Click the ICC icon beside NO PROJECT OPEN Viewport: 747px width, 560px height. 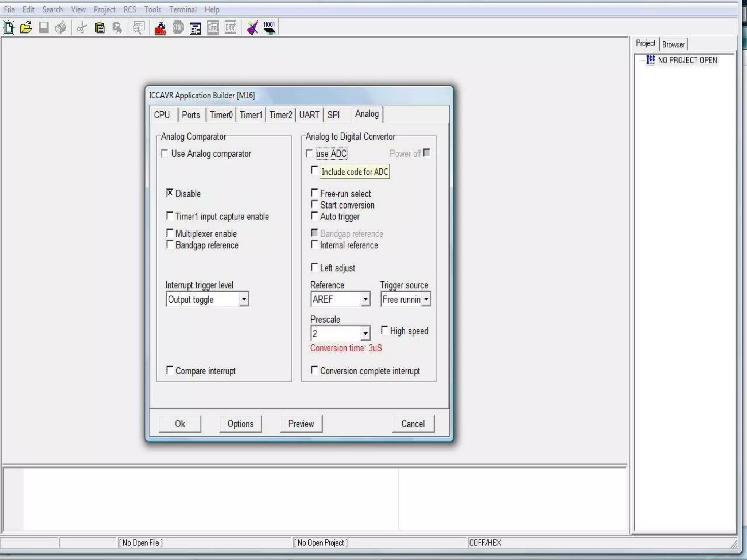(x=651, y=60)
